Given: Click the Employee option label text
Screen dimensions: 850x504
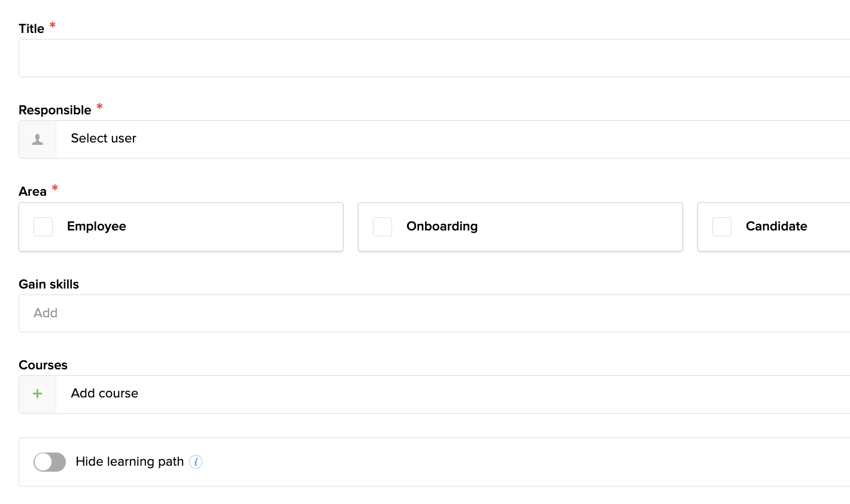Looking at the screenshot, I should pos(96,226).
